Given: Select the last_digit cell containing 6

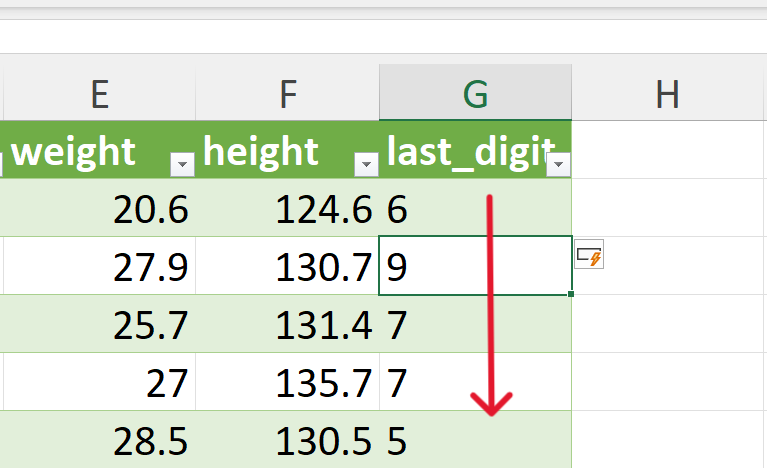Looking at the screenshot, I should [475, 208].
